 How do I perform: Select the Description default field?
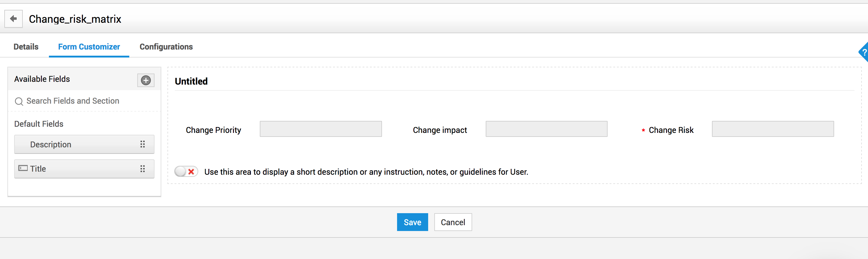[x=50, y=145]
